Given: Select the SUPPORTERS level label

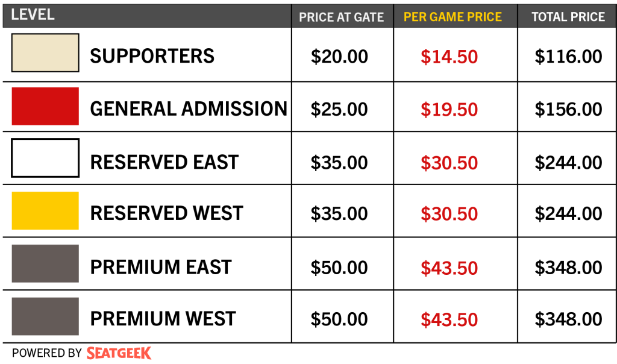Looking at the screenshot, I should pyautogui.click(x=152, y=56).
